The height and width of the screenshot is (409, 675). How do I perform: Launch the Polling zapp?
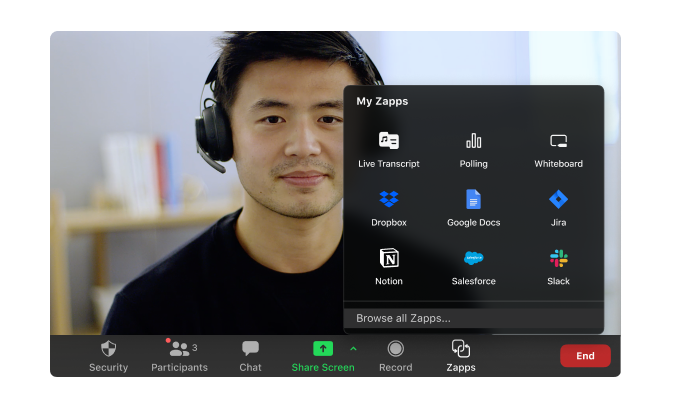(473, 149)
